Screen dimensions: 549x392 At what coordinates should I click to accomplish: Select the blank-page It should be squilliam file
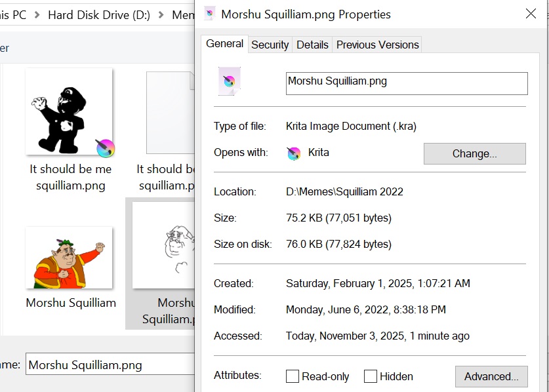coord(170,113)
